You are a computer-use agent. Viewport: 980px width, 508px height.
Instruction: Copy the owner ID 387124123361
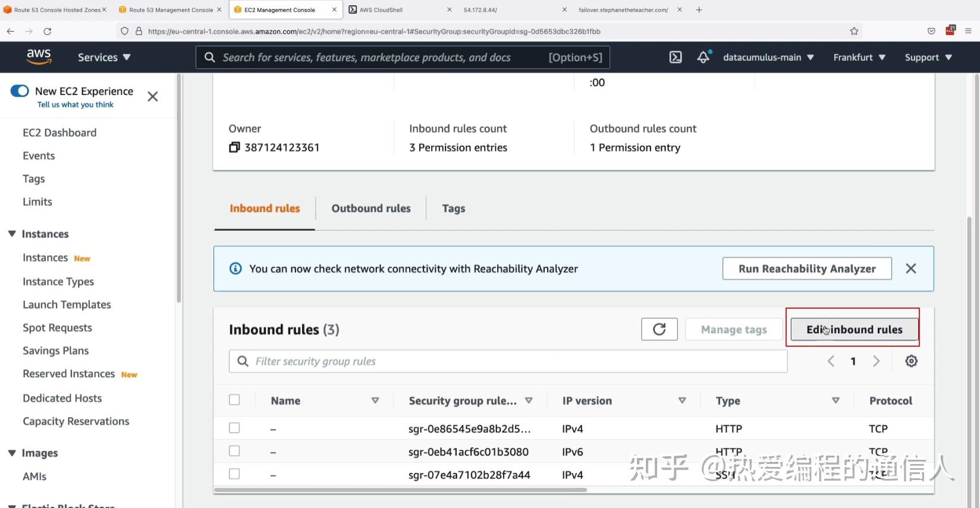point(234,147)
